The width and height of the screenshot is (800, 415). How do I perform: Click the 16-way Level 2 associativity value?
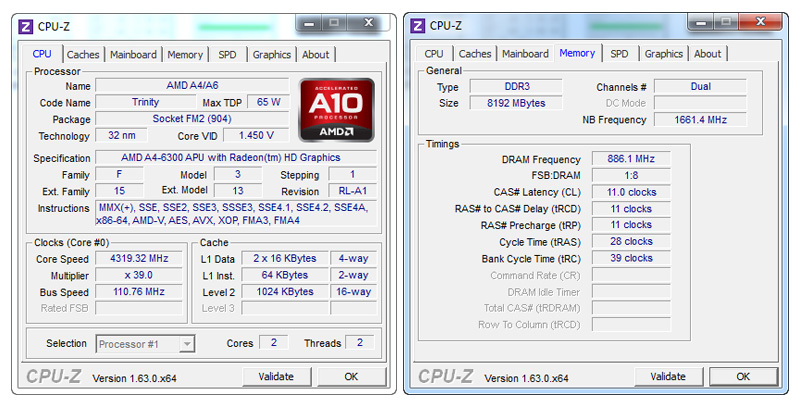[x=354, y=291]
